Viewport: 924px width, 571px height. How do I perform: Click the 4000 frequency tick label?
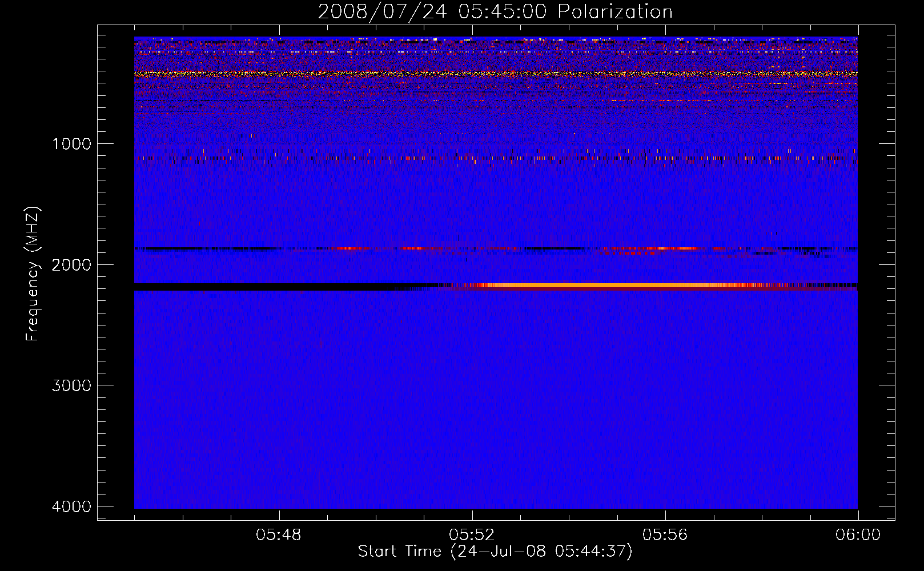(71, 506)
